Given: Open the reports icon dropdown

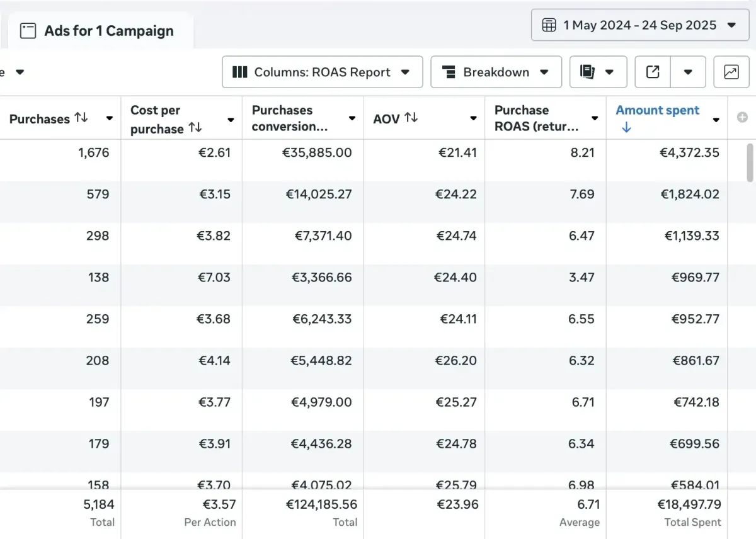Looking at the screenshot, I should point(598,72).
